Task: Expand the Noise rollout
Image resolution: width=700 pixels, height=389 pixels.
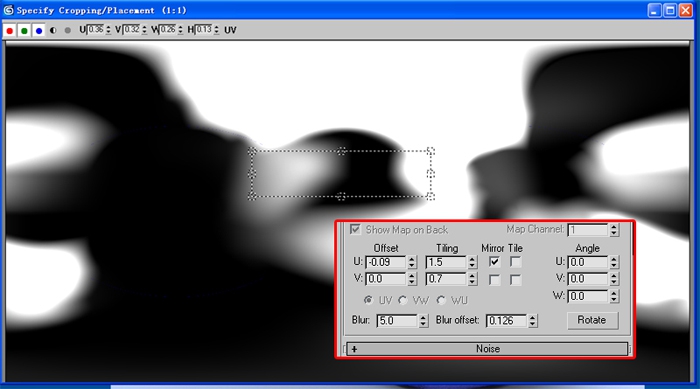Action: 487,349
